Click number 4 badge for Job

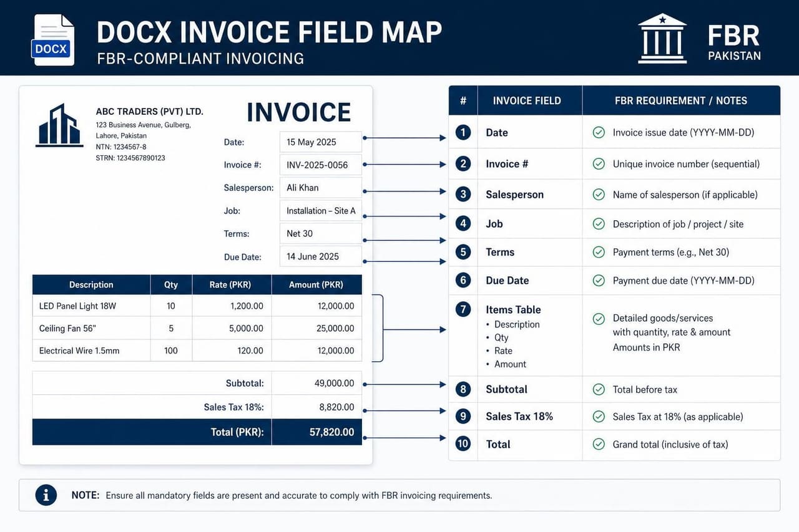click(463, 223)
